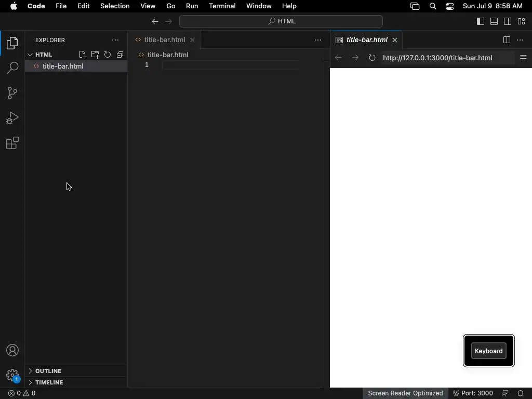
Task: Open Source Control view
Action: click(x=12, y=93)
